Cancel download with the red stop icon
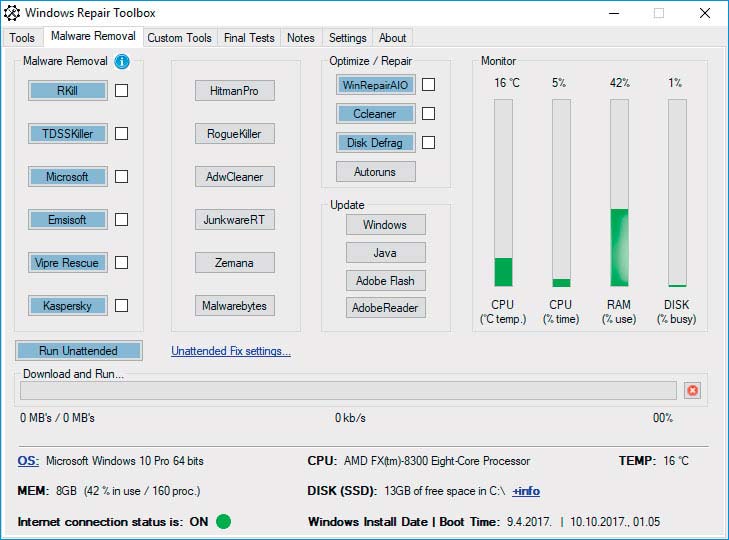 tap(692, 390)
